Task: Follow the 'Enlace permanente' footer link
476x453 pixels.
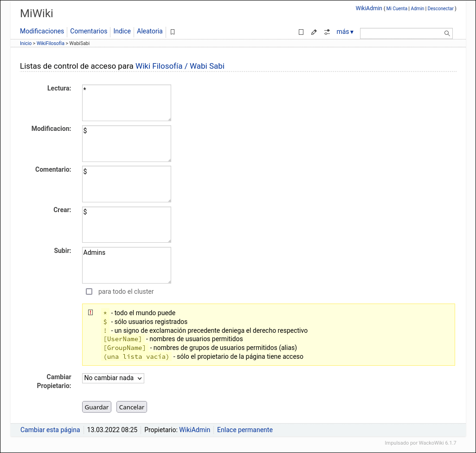Action: pyautogui.click(x=245, y=430)
